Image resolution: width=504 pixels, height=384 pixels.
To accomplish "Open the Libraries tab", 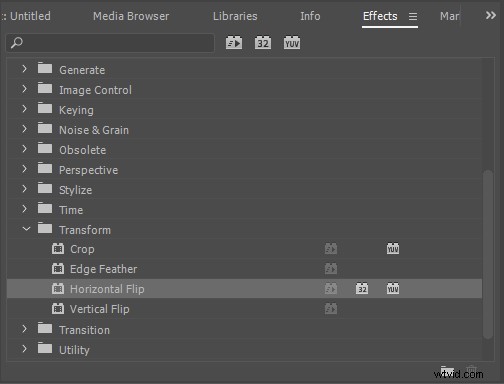I will (235, 16).
